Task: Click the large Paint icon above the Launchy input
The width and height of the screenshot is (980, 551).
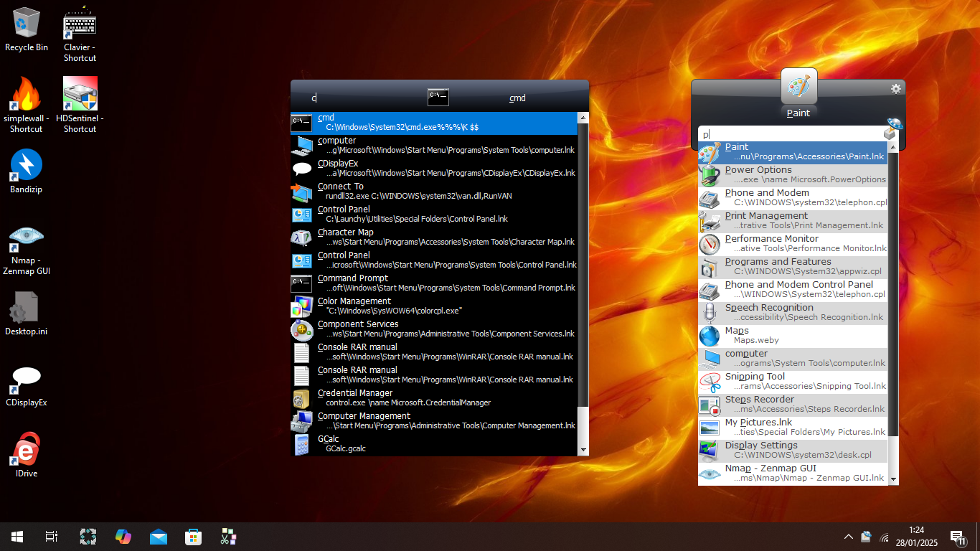Action: [798, 86]
